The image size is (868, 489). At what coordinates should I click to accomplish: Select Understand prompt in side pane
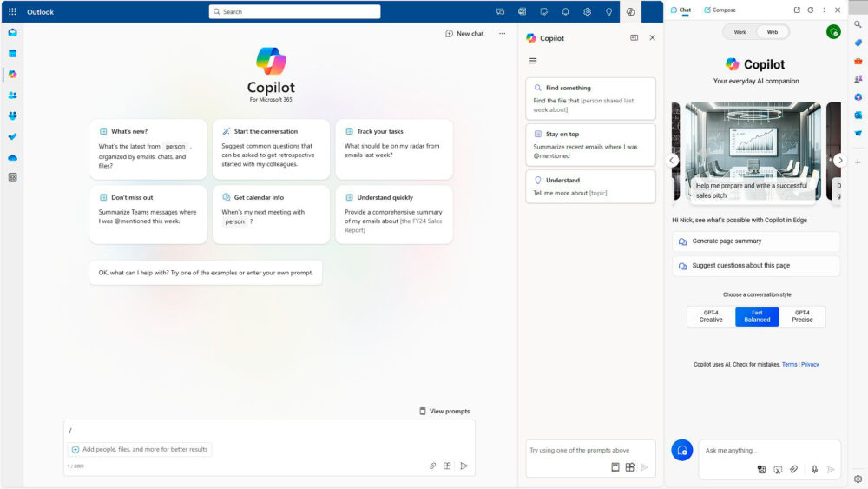pos(590,187)
